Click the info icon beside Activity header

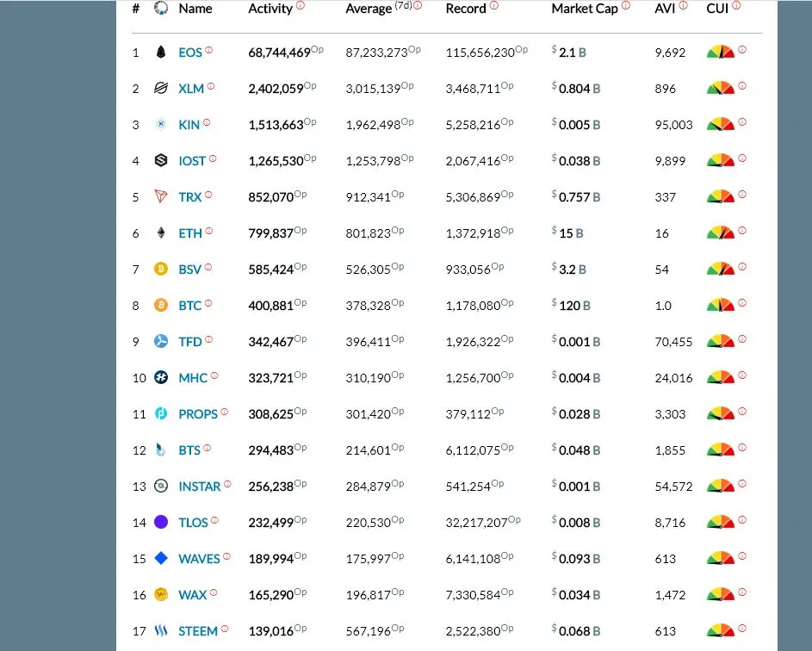301,5
